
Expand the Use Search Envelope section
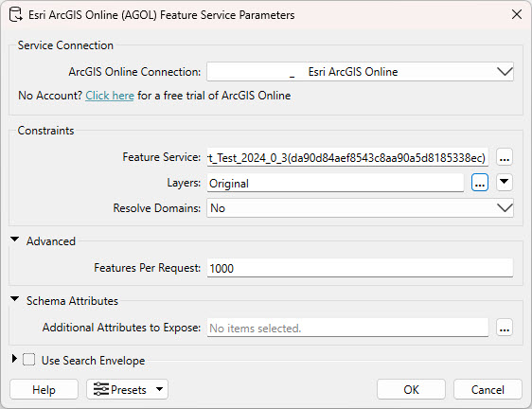(14, 359)
